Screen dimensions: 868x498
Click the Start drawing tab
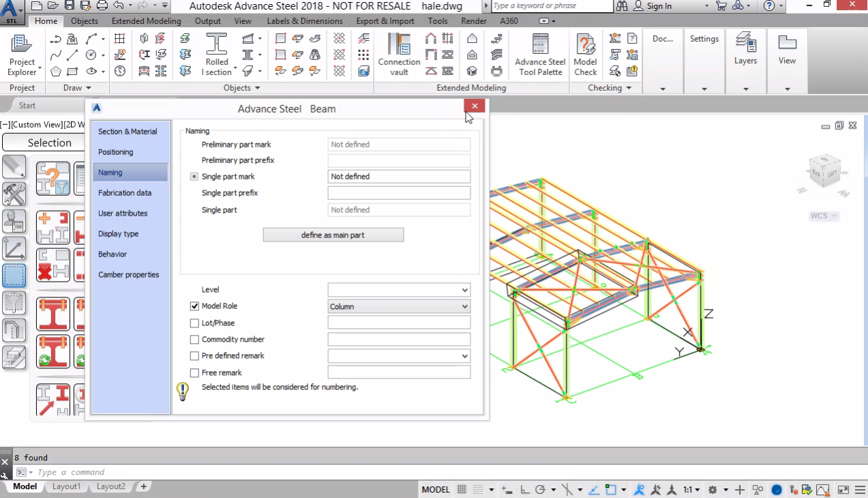pyautogui.click(x=27, y=106)
